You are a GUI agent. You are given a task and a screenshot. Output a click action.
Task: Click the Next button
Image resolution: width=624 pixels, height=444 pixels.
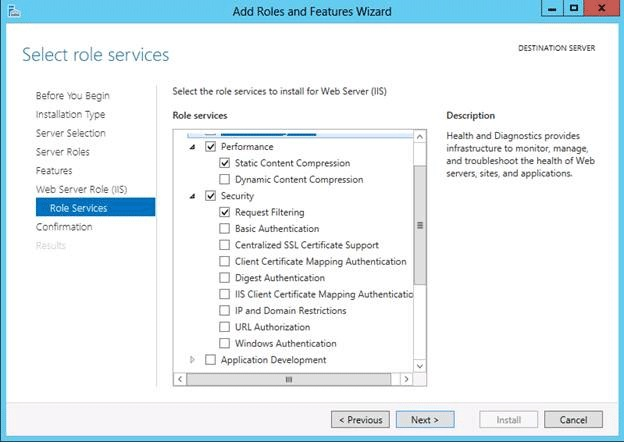tap(425, 420)
